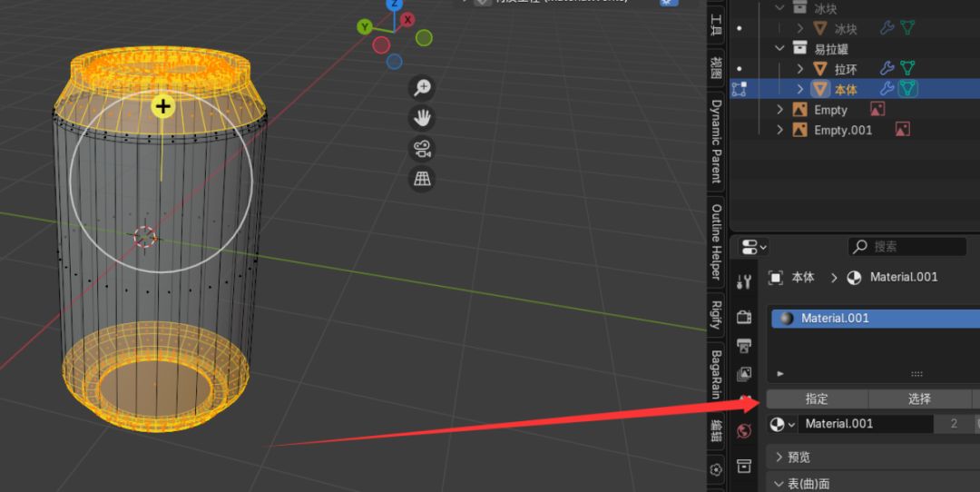The width and height of the screenshot is (980, 492).
Task: Open the Output properties printer tab
Action: 744,345
